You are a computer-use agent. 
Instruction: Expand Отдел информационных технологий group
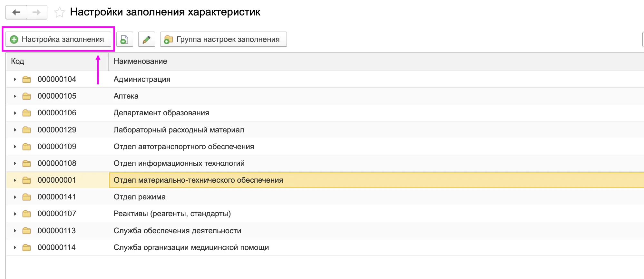point(15,163)
